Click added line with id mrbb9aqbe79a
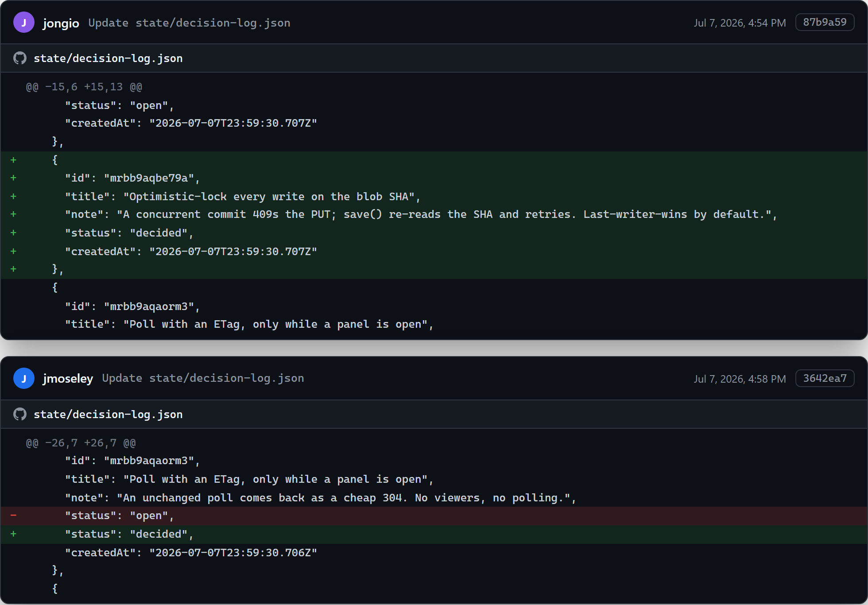 [x=434, y=178]
